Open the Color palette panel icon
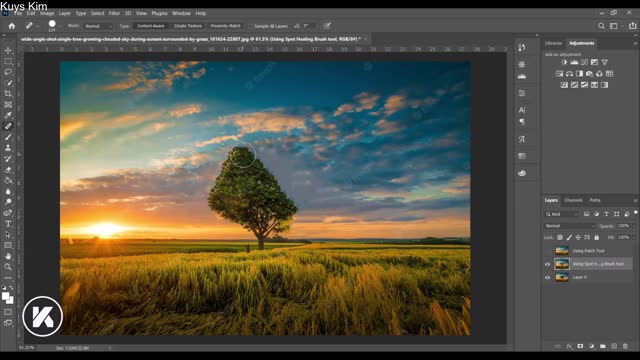The width and height of the screenshot is (640, 360). click(522, 173)
